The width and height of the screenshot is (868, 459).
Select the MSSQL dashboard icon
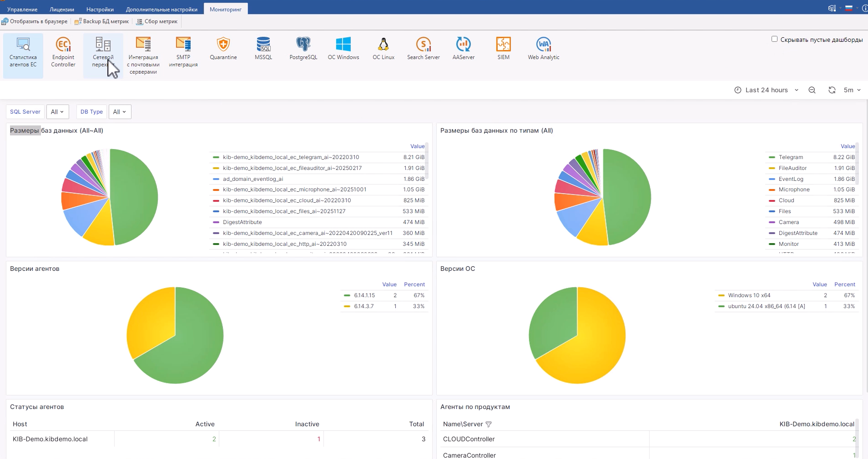[x=263, y=49]
